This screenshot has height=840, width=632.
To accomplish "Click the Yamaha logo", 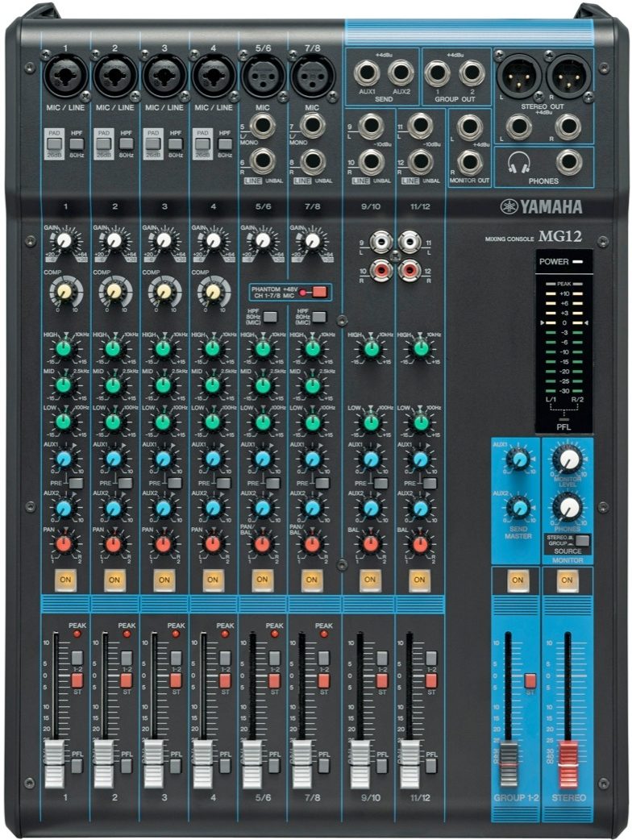I will tap(541, 207).
